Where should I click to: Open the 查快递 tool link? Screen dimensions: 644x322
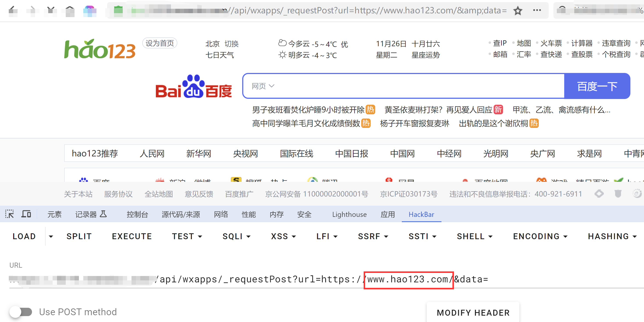551,54
